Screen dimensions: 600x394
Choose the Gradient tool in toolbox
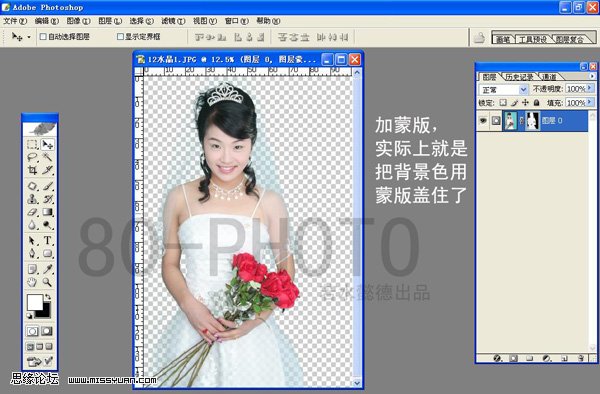pyautogui.click(x=47, y=212)
